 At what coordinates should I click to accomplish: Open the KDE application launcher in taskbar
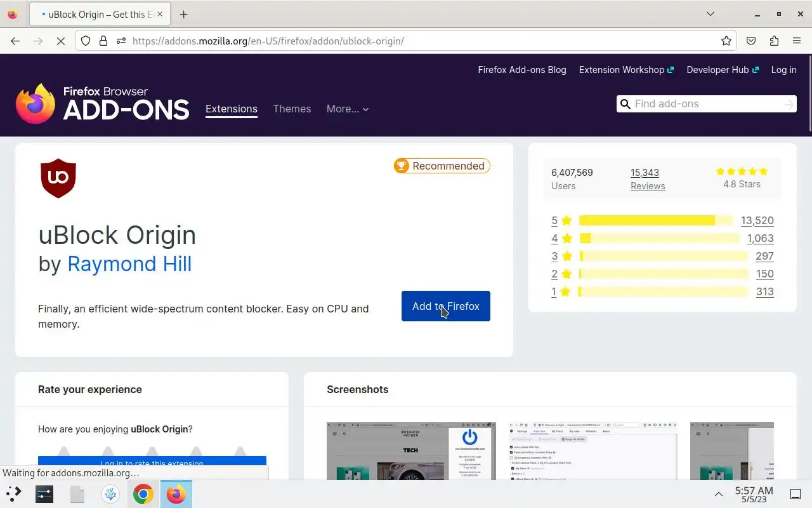coord(14,493)
